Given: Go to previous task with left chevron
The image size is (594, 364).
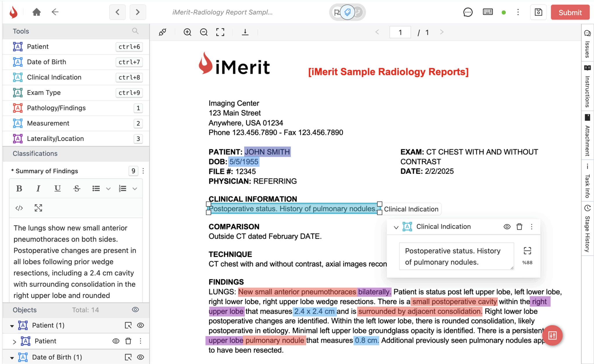Looking at the screenshot, I should pyautogui.click(x=117, y=12).
